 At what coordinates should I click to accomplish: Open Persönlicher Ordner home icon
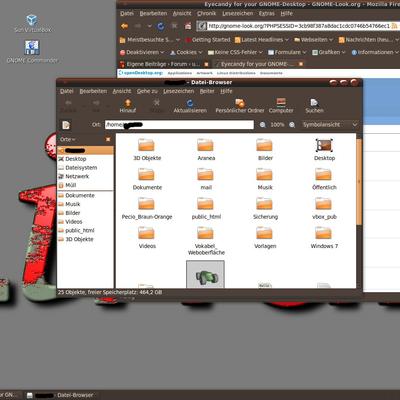point(240,103)
